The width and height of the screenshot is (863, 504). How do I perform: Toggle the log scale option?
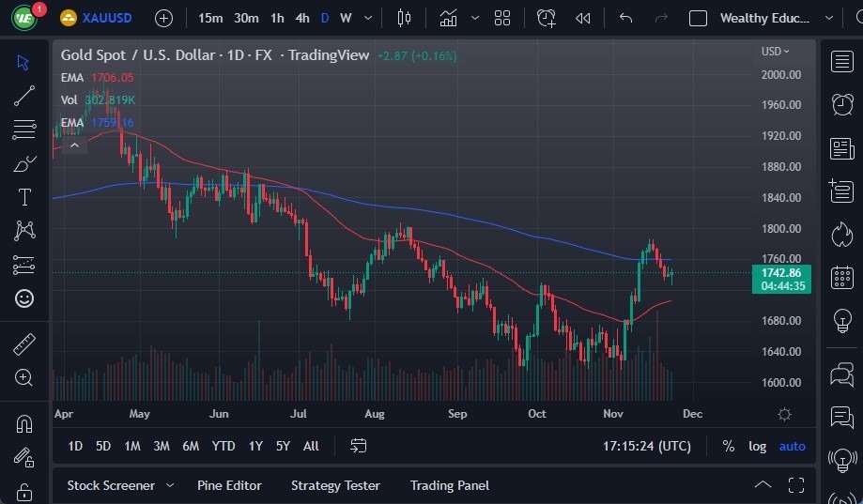click(x=757, y=446)
